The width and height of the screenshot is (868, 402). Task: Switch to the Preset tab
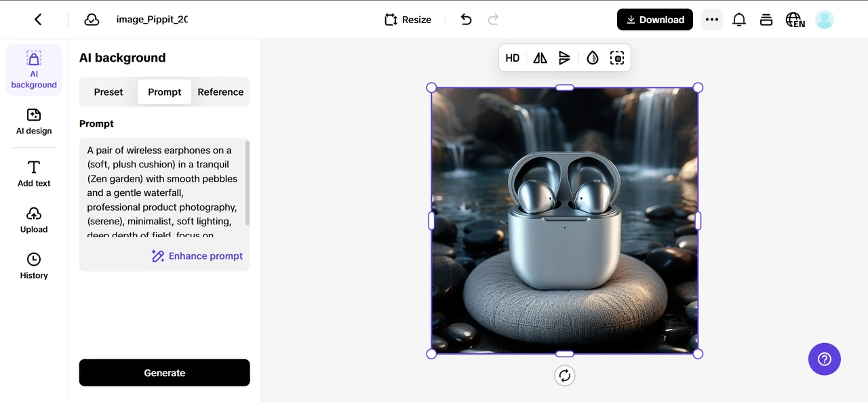108,92
